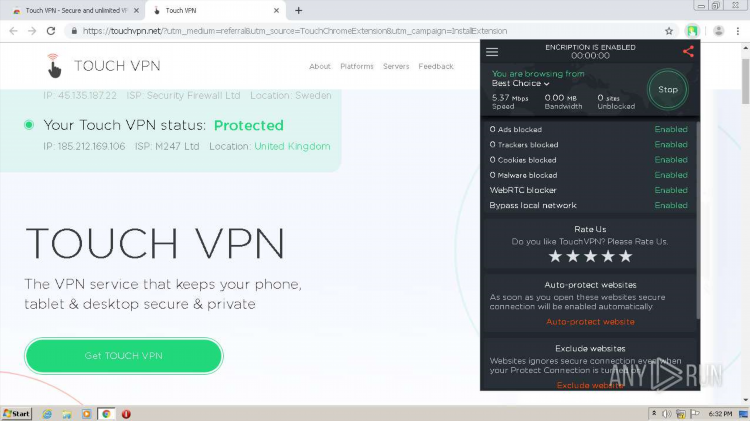
Task: Expand the Best Choice location dropdown
Action: pyautogui.click(x=520, y=83)
